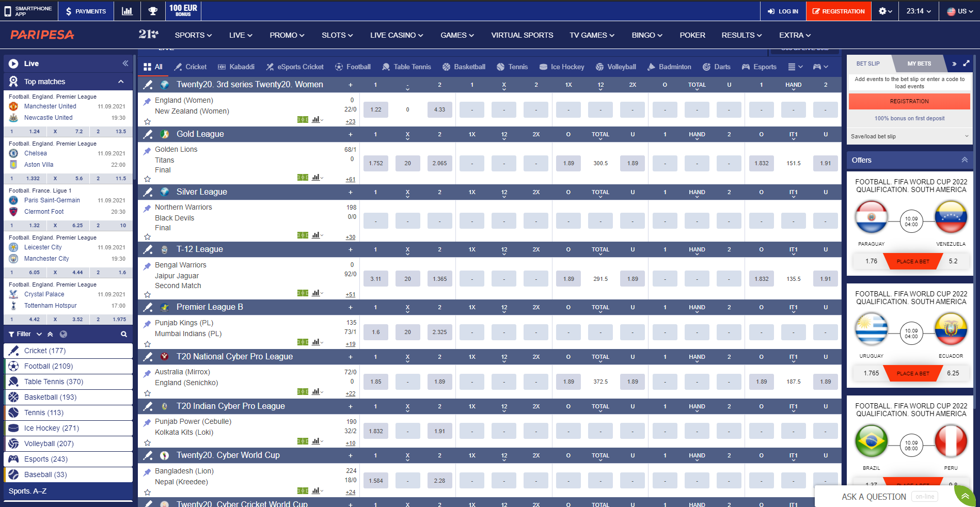Collapse the Live sidebar with double-arrow icon
This screenshot has height=507, width=980.
(x=125, y=64)
